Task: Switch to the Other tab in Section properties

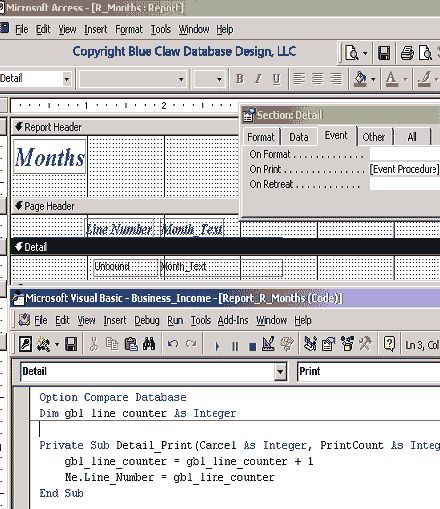Action: (374, 137)
